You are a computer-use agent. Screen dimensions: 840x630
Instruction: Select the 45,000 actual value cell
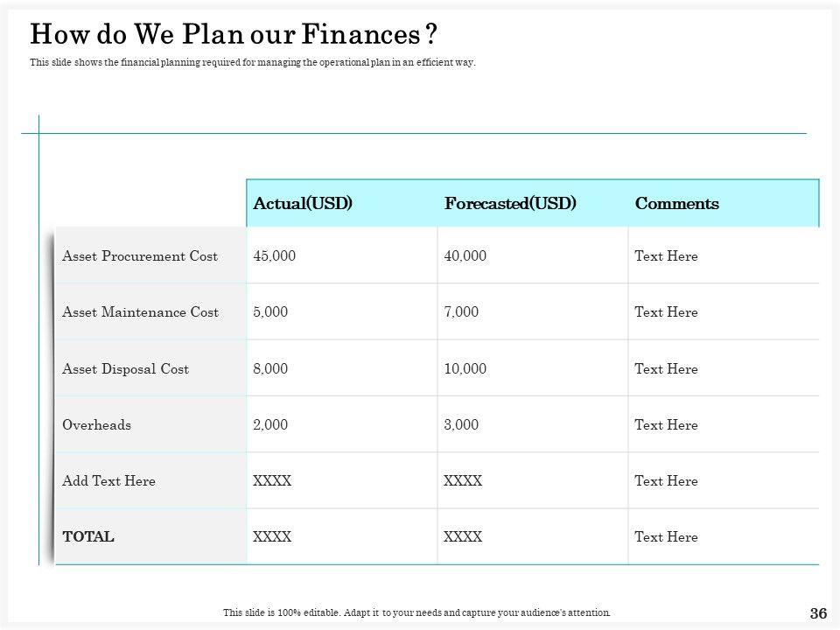tap(274, 256)
